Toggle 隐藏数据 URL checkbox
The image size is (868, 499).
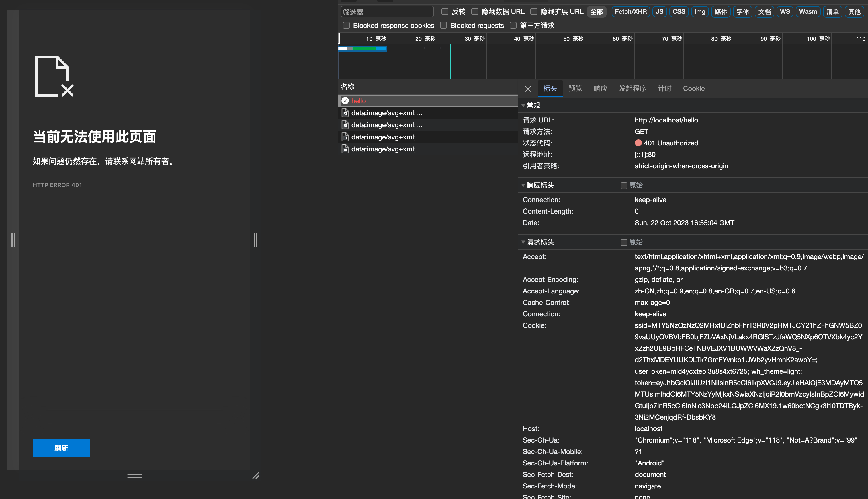[x=475, y=12]
